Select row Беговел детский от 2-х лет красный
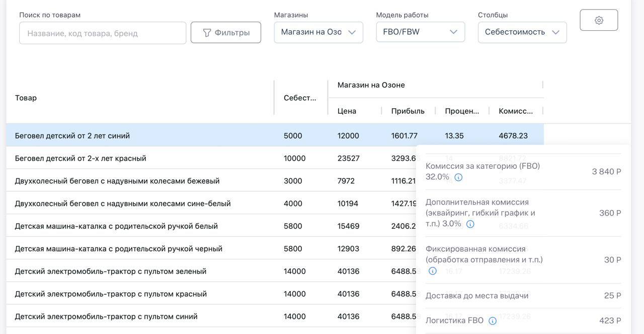 pos(211,158)
